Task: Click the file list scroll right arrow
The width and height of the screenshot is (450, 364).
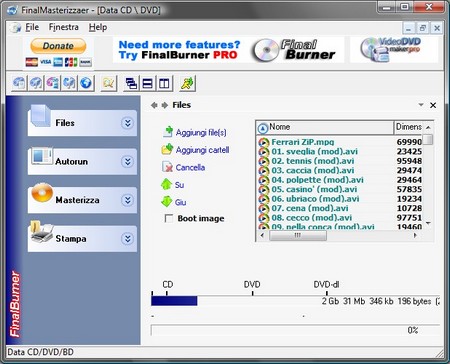Action: pyautogui.click(x=415, y=235)
